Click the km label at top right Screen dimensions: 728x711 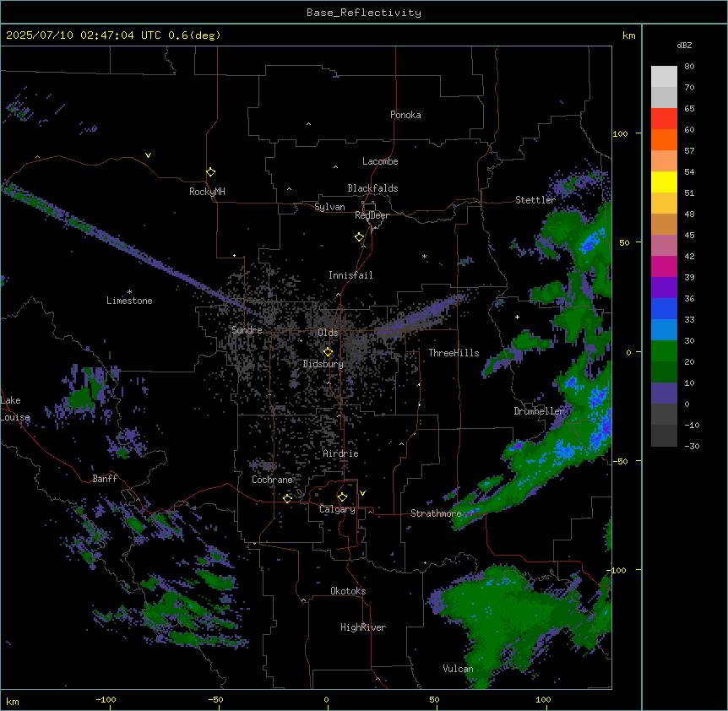(x=628, y=35)
